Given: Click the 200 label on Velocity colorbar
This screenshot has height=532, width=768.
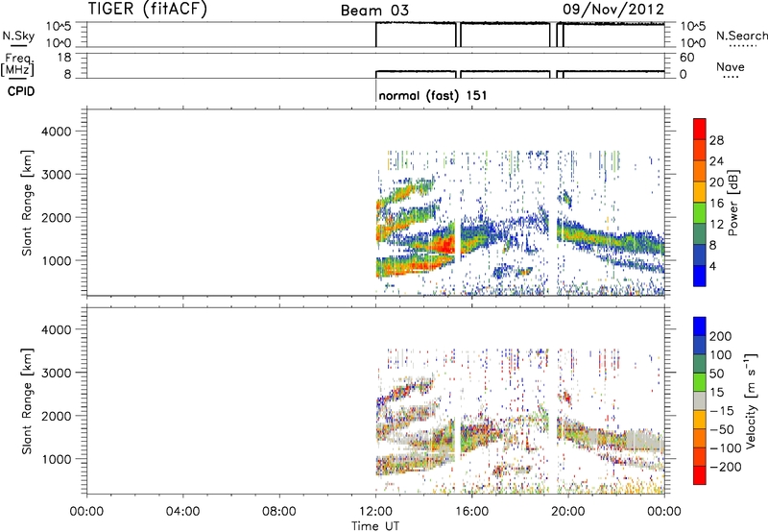Looking at the screenshot, I should 721,336.
